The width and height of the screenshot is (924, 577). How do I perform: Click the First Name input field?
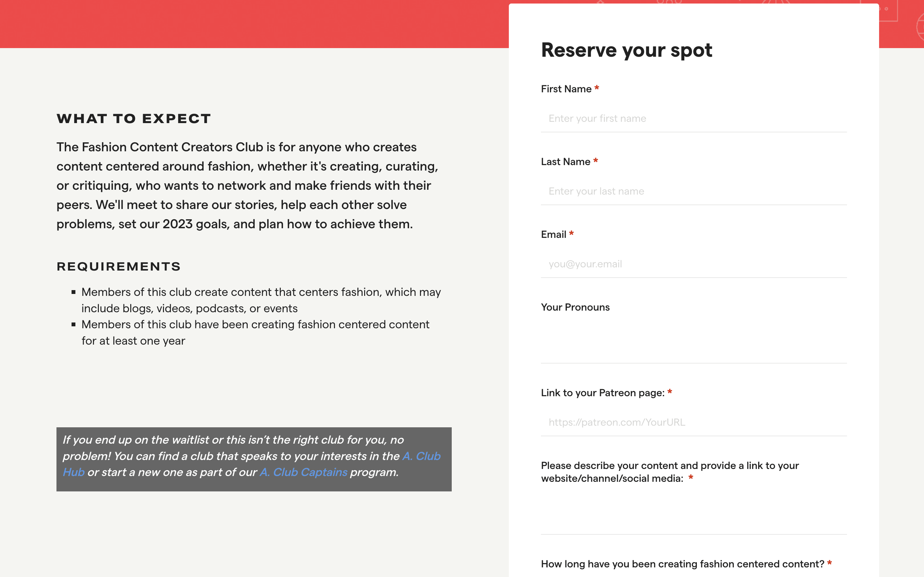coord(693,119)
